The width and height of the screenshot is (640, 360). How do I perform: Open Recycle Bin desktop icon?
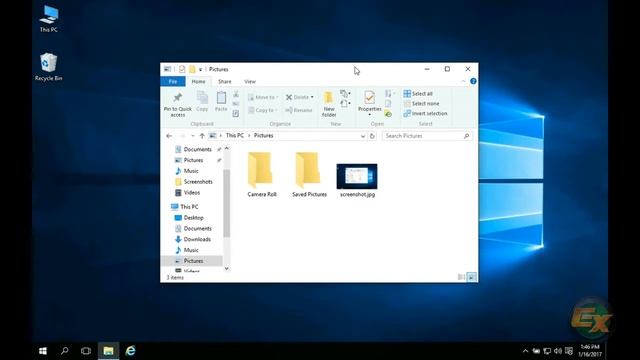click(x=49, y=67)
